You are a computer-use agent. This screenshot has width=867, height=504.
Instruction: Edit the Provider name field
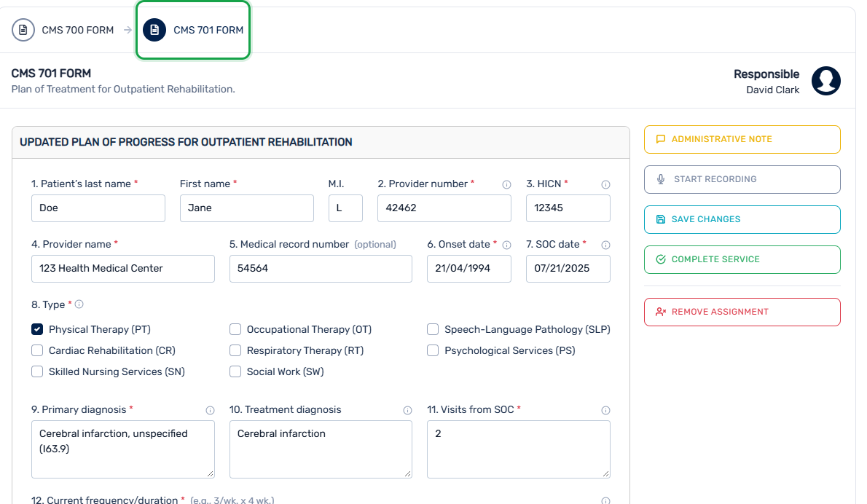coord(122,269)
